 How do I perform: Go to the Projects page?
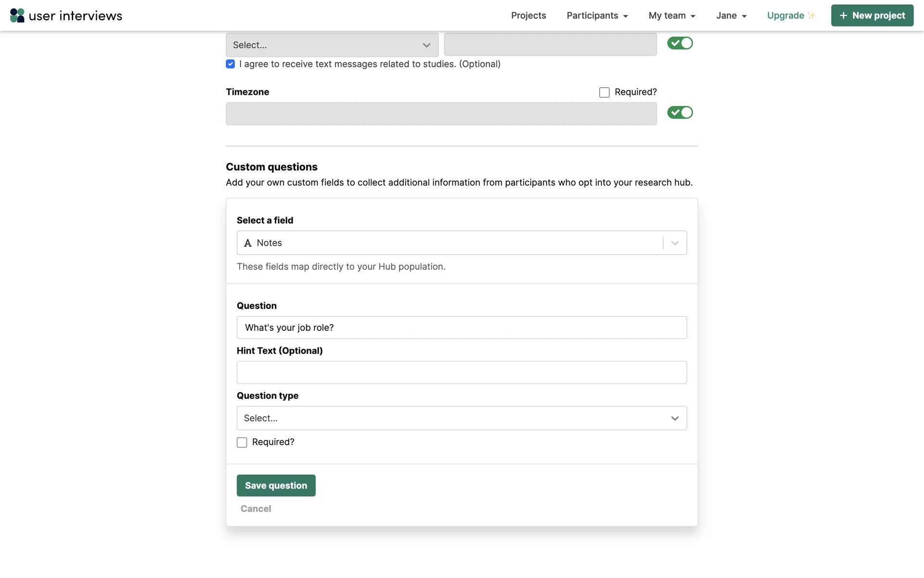point(528,15)
